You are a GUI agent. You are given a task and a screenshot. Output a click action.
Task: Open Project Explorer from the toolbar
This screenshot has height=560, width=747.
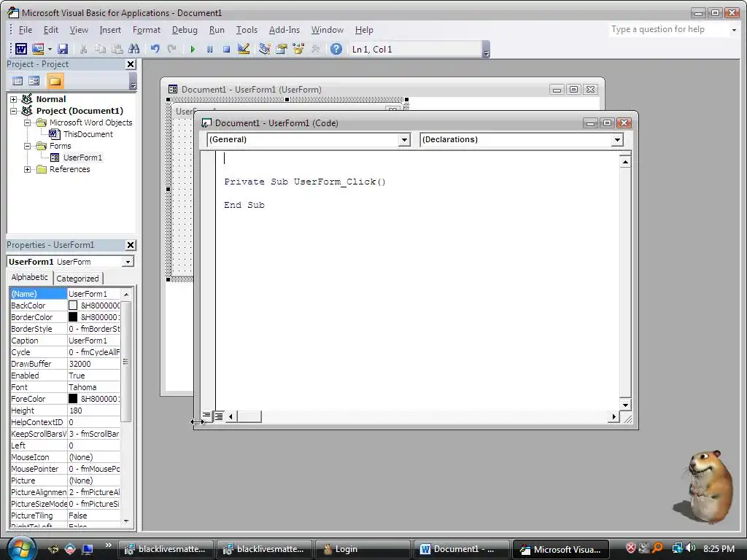264,49
